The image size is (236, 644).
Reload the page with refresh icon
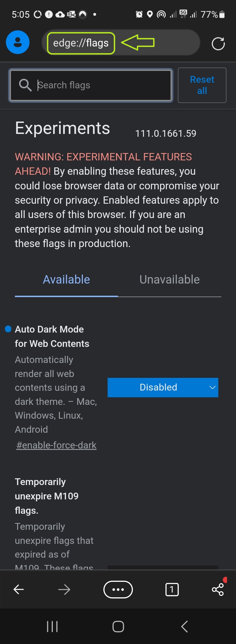[218, 44]
